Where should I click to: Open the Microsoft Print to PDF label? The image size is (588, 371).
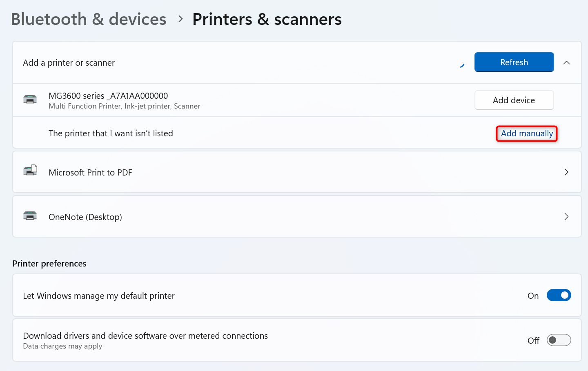pyautogui.click(x=90, y=173)
